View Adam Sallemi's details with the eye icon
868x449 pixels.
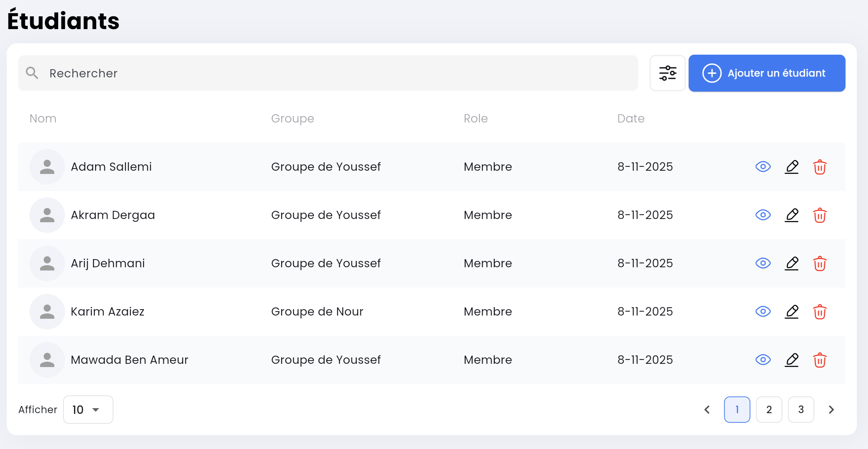point(763,166)
